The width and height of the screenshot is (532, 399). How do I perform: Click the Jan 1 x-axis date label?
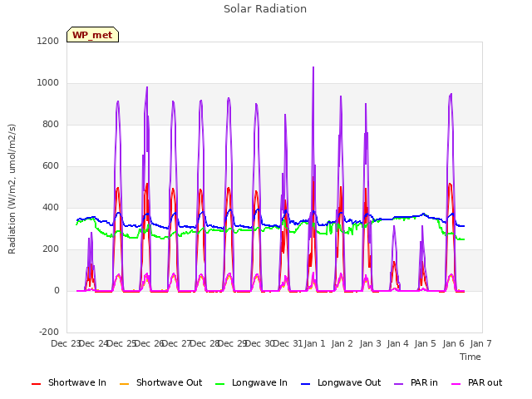tap(314, 343)
